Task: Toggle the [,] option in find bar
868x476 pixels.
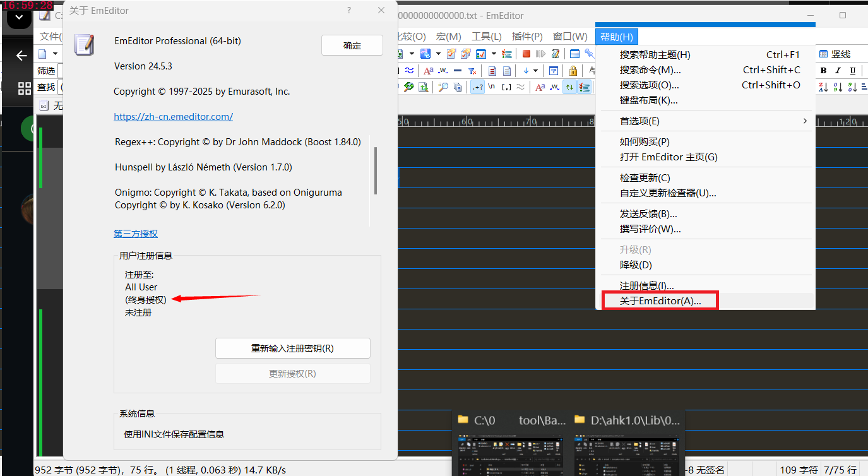Action: pyautogui.click(x=506, y=87)
